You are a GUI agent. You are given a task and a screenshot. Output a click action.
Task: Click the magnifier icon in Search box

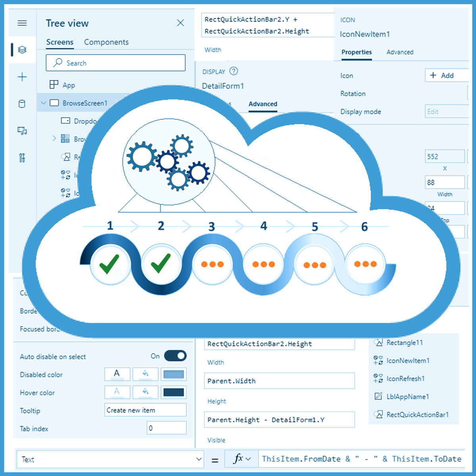pyautogui.click(x=58, y=62)
